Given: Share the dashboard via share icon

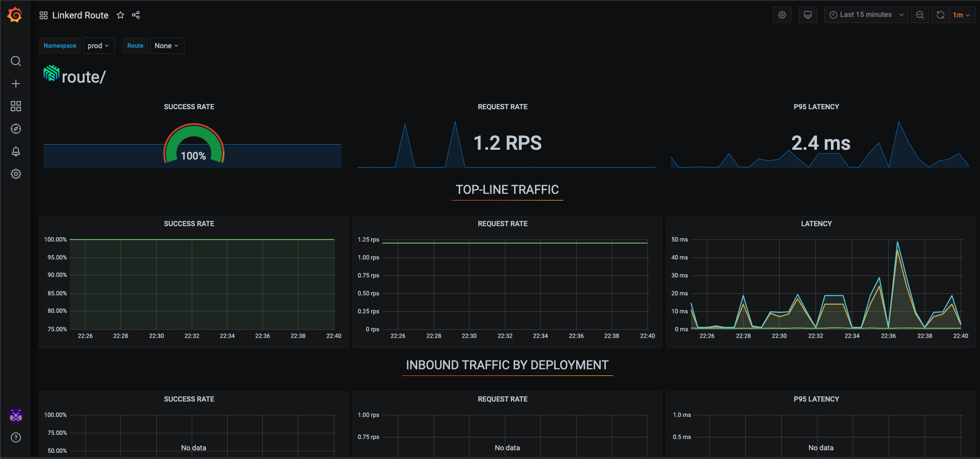Looking at the screenshot, I should (136, 15).
